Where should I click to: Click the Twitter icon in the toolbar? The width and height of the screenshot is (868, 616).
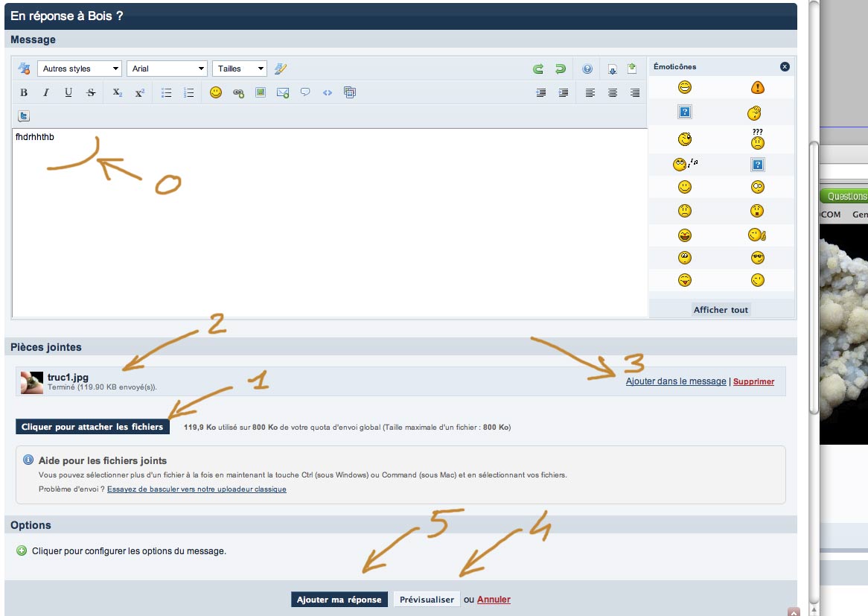24,116
